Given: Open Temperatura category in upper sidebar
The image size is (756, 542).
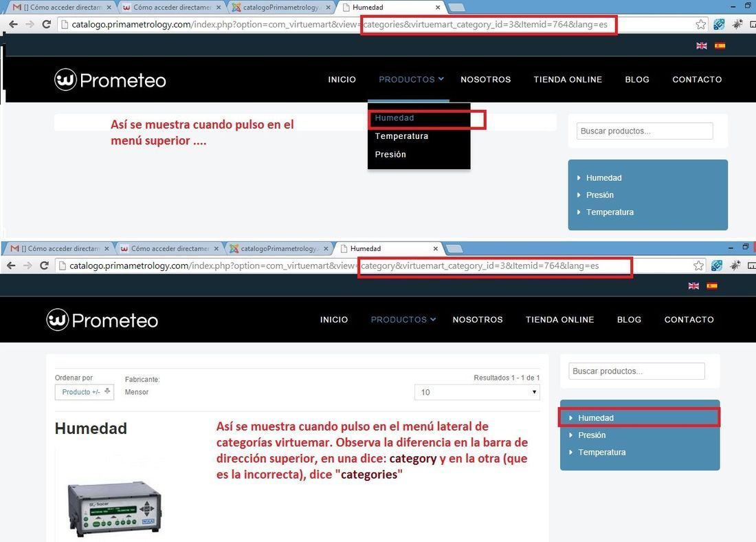Looking at the screenshot, I should pos(610,213).
